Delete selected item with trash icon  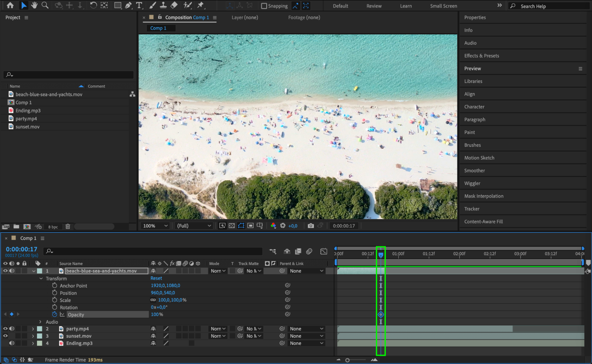tap(68, 227)
